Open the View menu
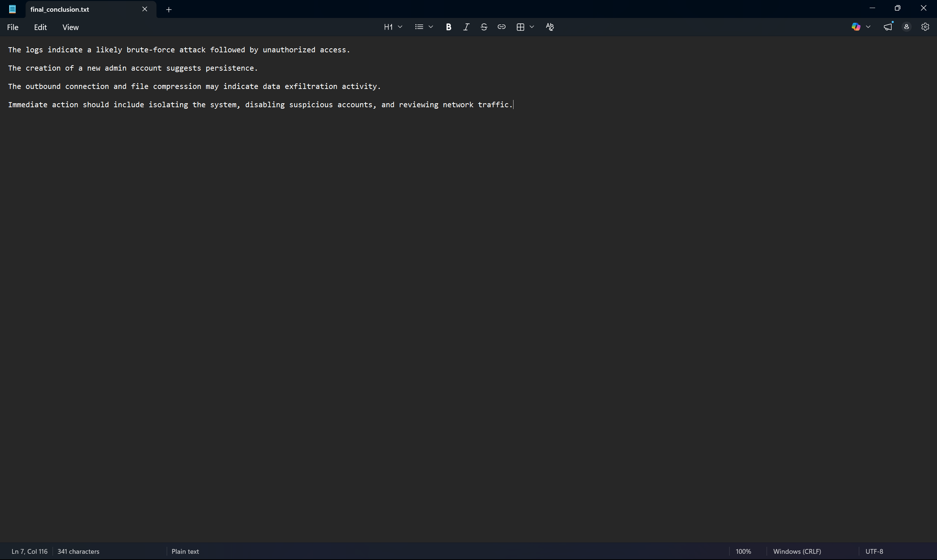The height and width of the screenshot is (560, 937). tap(71, 27)
